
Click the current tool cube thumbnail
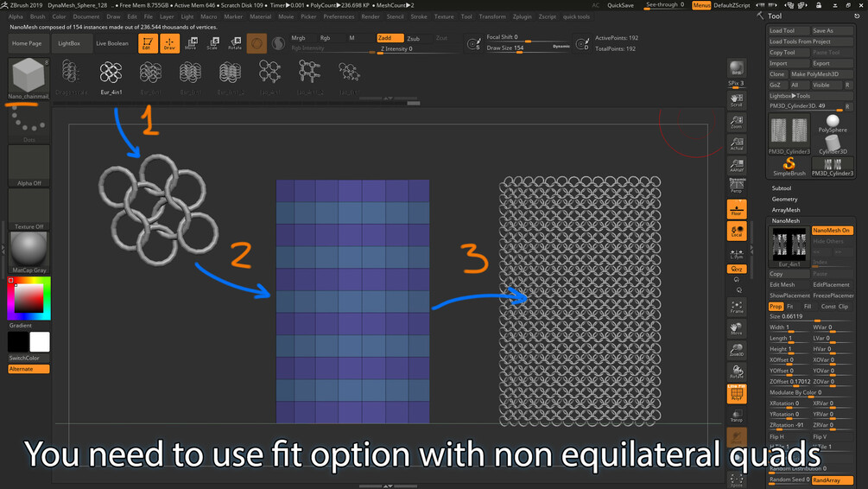click(28, 75)
